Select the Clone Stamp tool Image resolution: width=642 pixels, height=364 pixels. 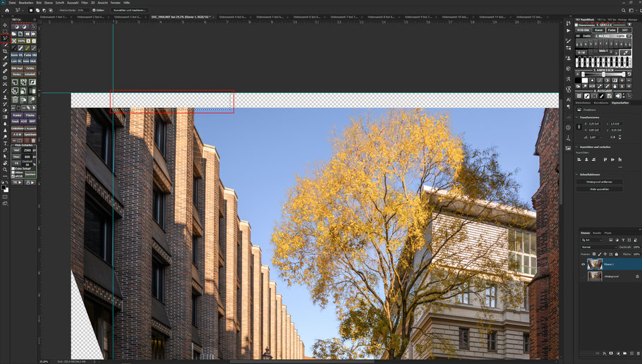click(x=5, y=97)
